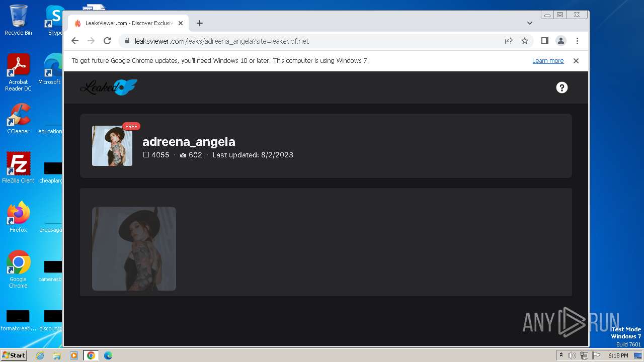The height and width of the screenshot is (362, 644).
Task: Open Firefox desktop icon
Action: pyautogui.click(x=18, y=217)
